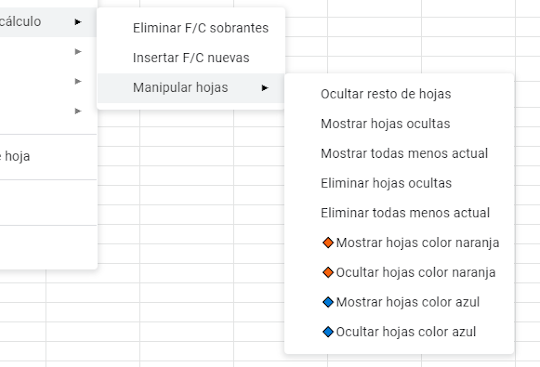Viewport: 540px width, 367px height.
Task: Expand the second submenu arrow below cálculo
Action: point(78,52)
